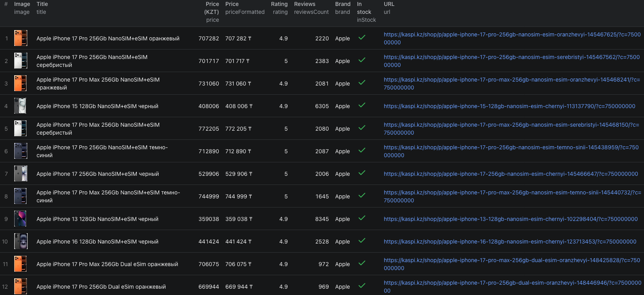Click the in-stock checkmark for iPhone 15 128Gb
The image size is (644, 295).
pyautogui.click(x=362, y=105)
